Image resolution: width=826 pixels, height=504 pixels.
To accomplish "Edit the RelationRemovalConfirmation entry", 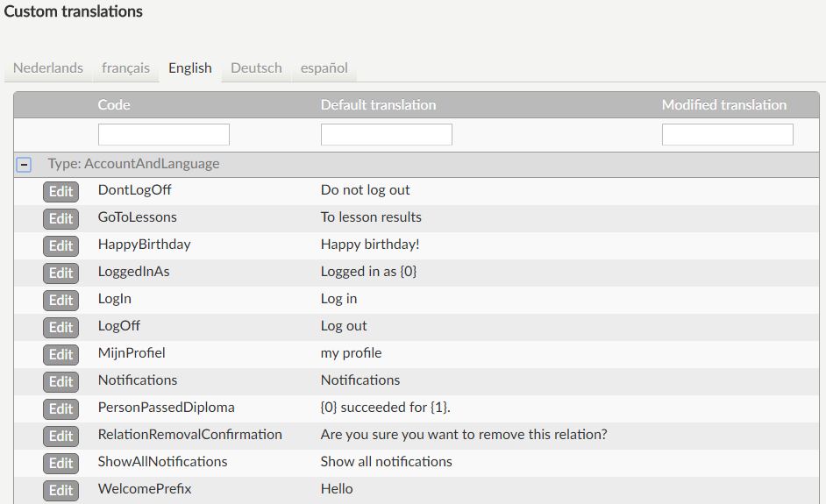I will pyautogui.click(x=61, y=436).
